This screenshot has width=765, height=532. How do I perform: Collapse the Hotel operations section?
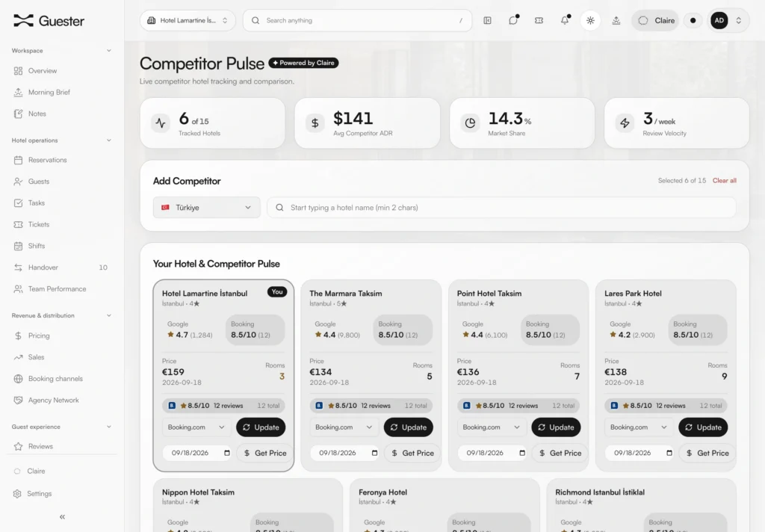pyautogui.click(x=109, y=140)
